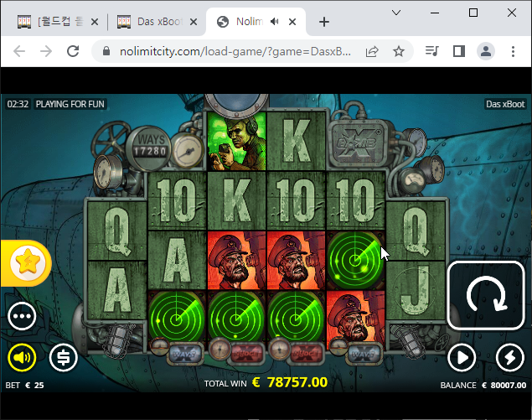532x420 pixels.
Task: Close the first Korean-titled tab
Action: coord(95,22)
